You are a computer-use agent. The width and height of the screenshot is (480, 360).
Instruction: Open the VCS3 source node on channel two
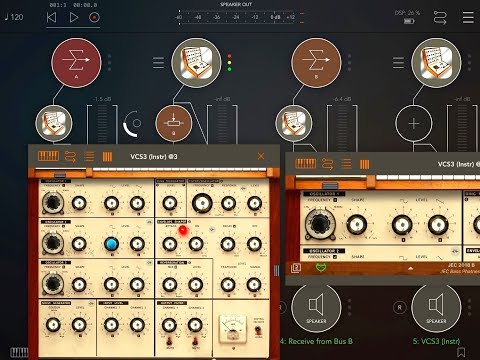[196, 63]
